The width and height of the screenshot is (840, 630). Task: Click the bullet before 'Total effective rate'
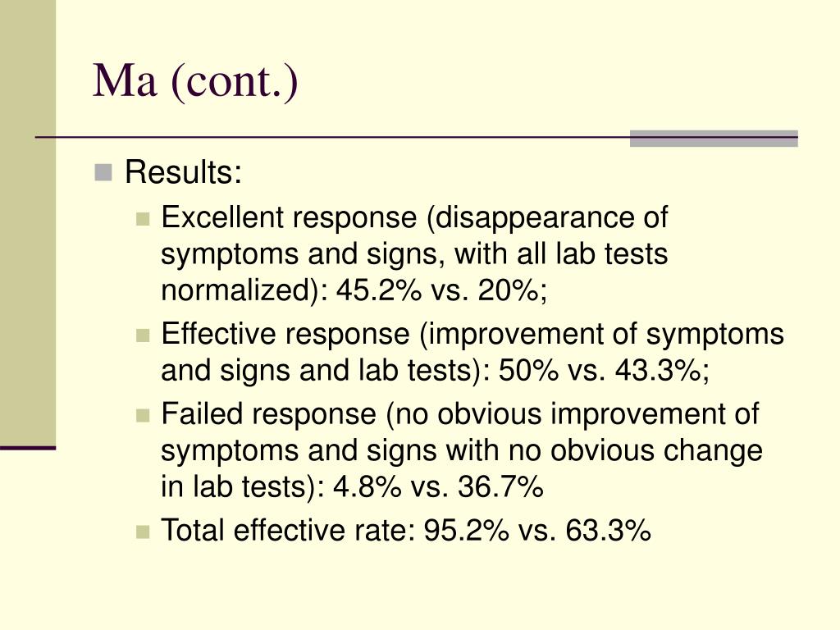143,532
